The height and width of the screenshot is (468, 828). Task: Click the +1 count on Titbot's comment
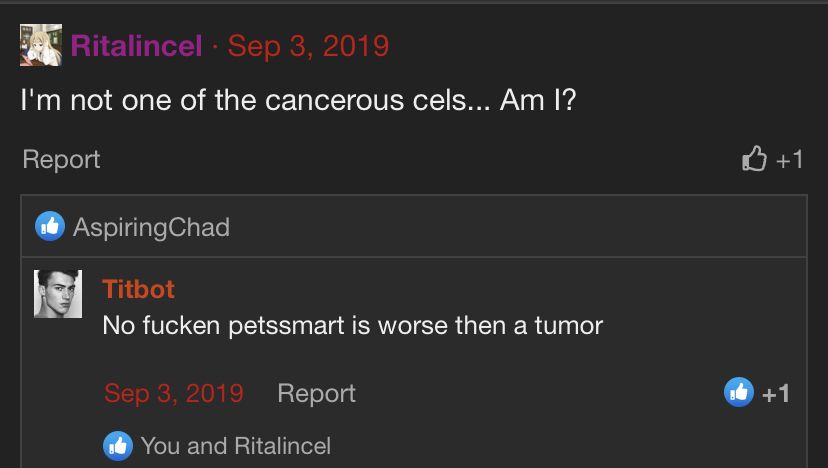[776, 393]
